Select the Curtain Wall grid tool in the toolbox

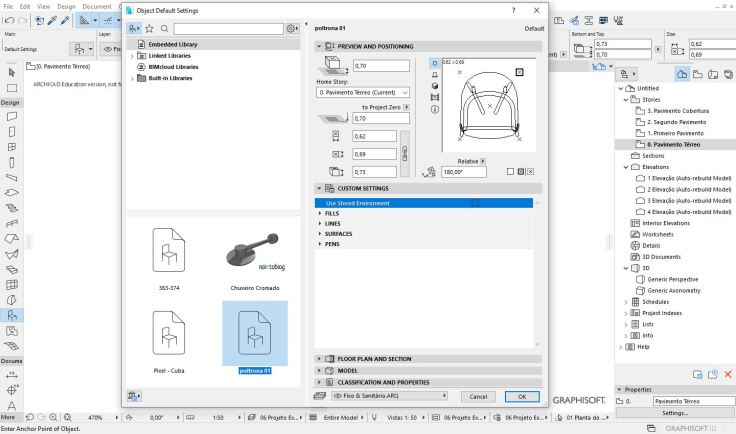pyautogui.click(x=12, y=285)
